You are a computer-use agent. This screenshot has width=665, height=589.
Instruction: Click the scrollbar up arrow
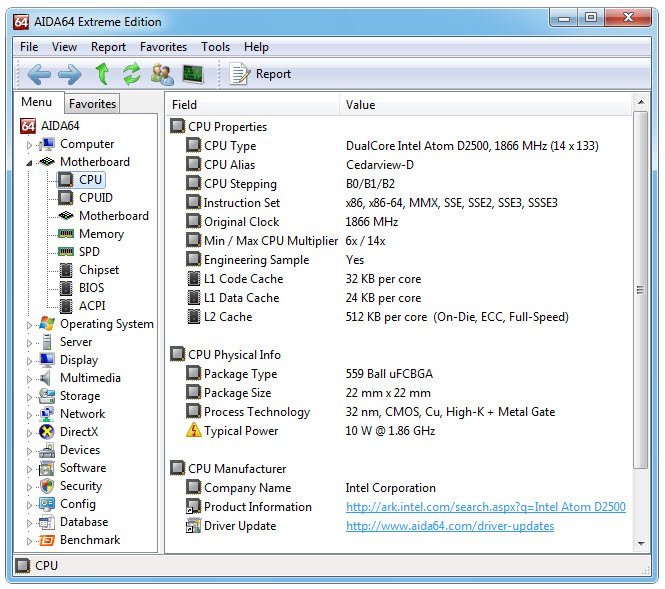click(641, 102)
